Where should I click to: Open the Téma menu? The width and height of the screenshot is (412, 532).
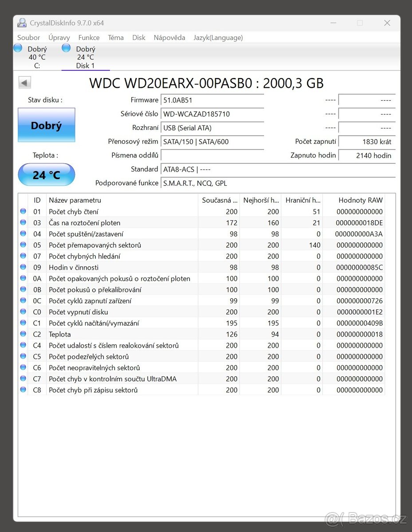pos(116,38)
